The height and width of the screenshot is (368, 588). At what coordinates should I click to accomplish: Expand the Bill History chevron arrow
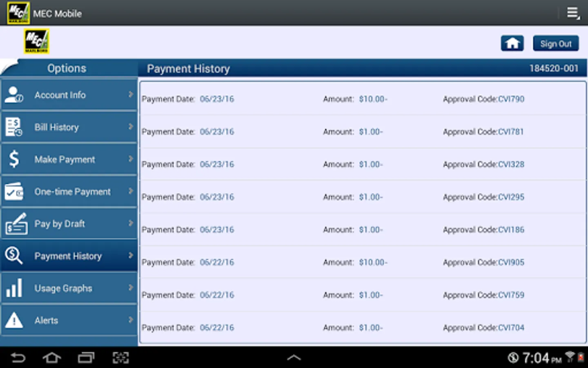click(131, 127)
